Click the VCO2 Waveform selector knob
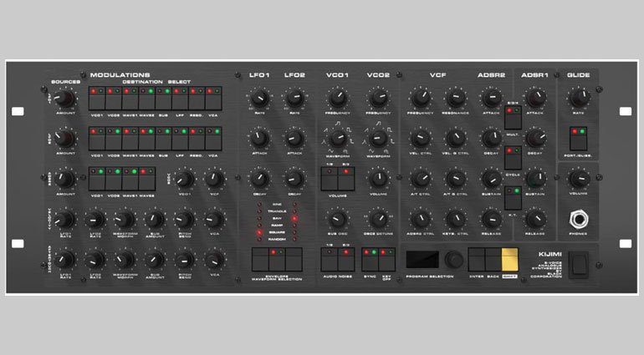The width and height of the screenshot is (644, 355). [378, 137]
